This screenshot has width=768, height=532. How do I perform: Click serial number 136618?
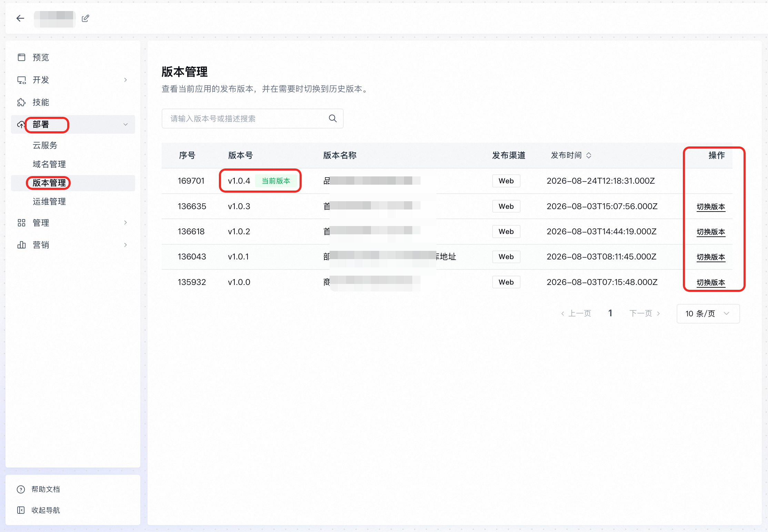(191, 232)
